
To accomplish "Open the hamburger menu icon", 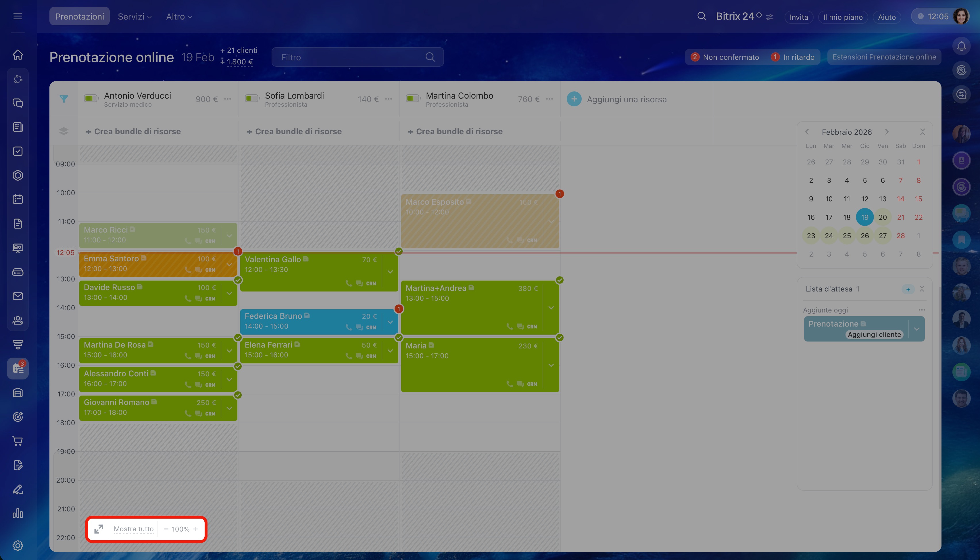I will 18,16.
